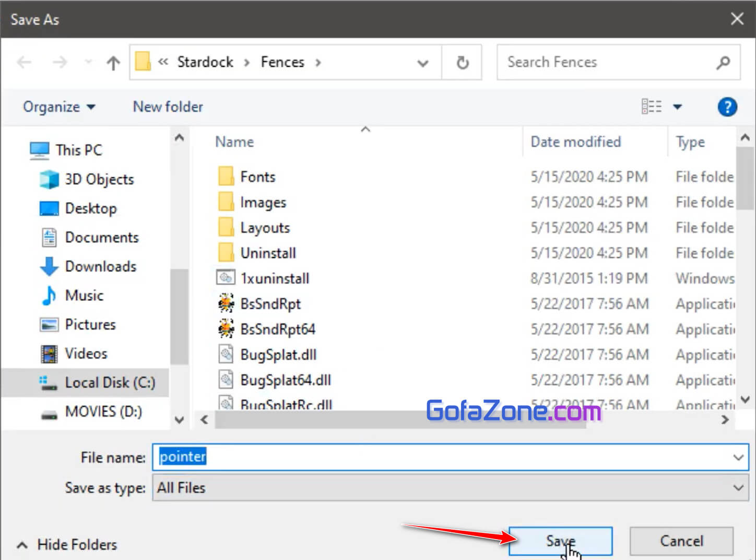Screen dimensions: 756x560
Task: Click the Up one level arrow icon
Action: tap(113, 63)
